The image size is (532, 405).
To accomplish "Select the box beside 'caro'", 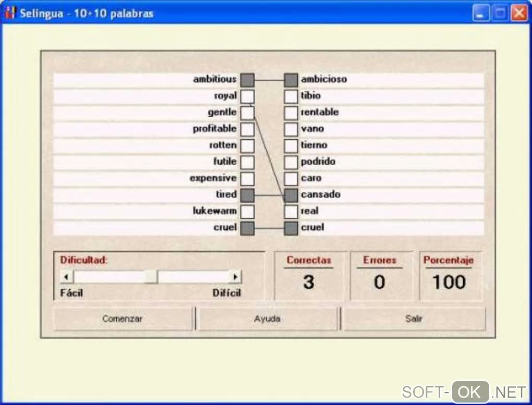I will pos(291,179).
